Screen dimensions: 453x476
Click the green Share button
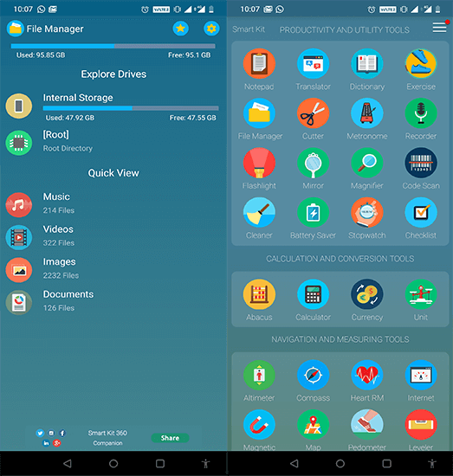click(170, 438)
